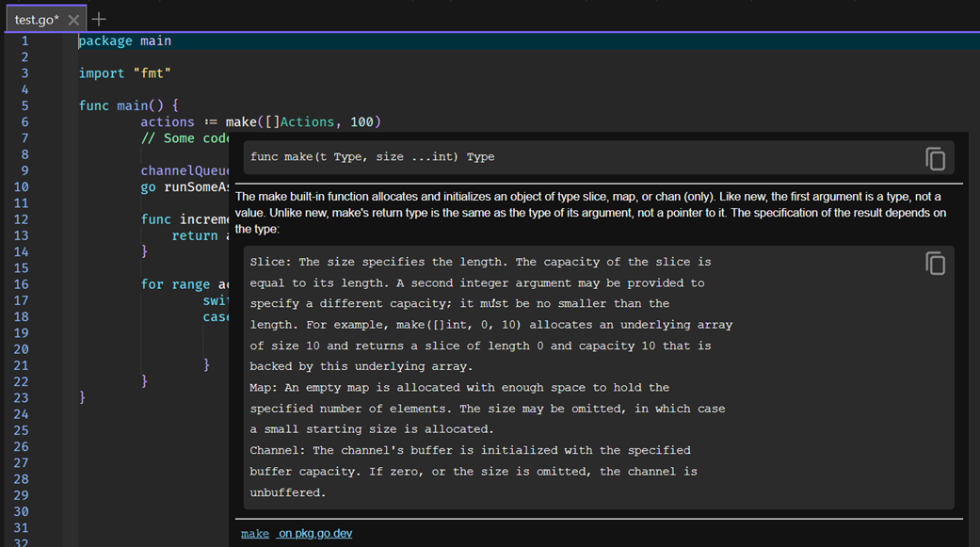Click line number 16 in gutter
980x547 pixels.
(x=22, y=285)
